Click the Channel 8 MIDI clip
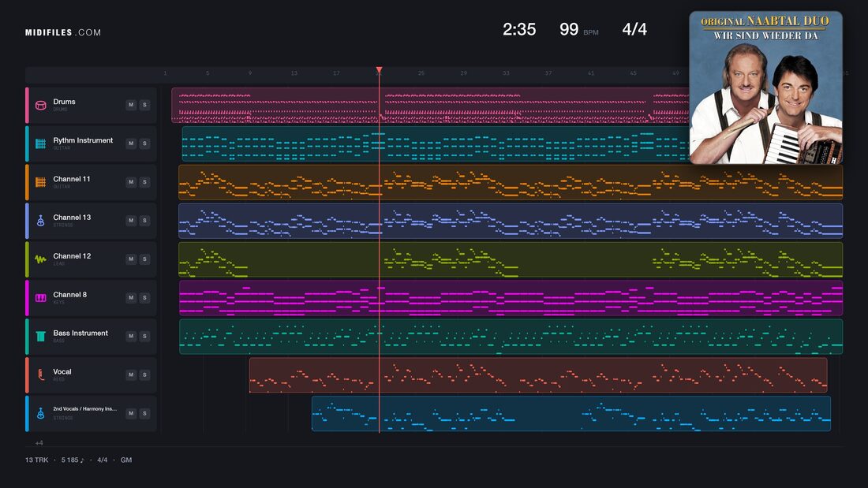The image size is (868, 488). [511, 298]
